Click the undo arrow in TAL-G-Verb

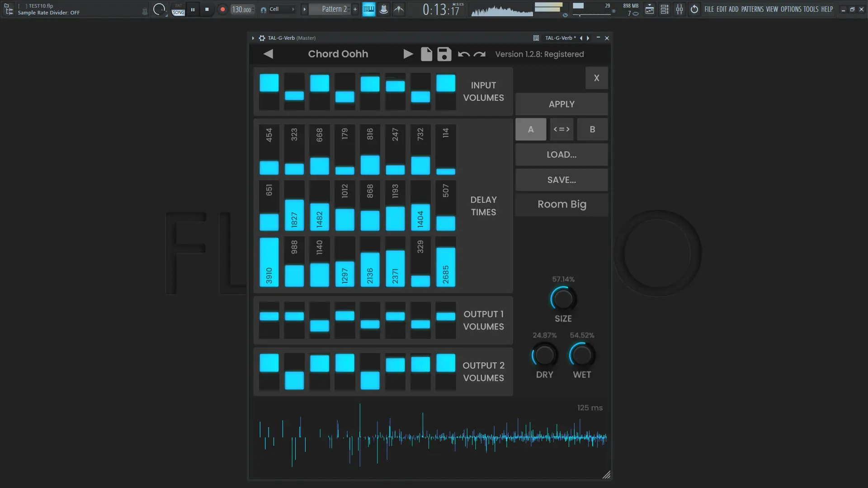click(463, 54)
